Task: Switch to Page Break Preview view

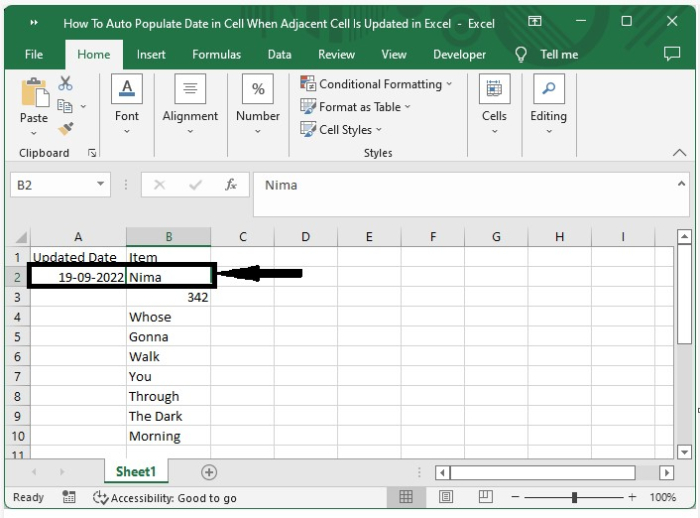Action: [485, 497]
